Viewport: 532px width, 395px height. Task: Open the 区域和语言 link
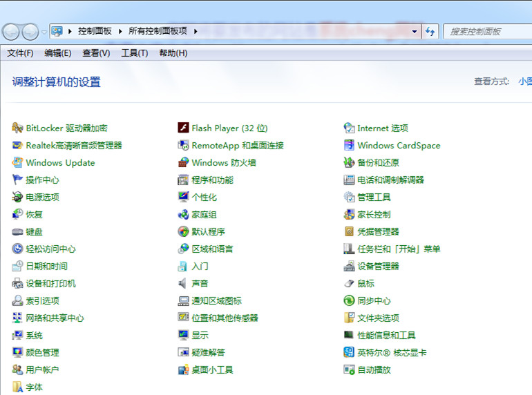point(212,249)
